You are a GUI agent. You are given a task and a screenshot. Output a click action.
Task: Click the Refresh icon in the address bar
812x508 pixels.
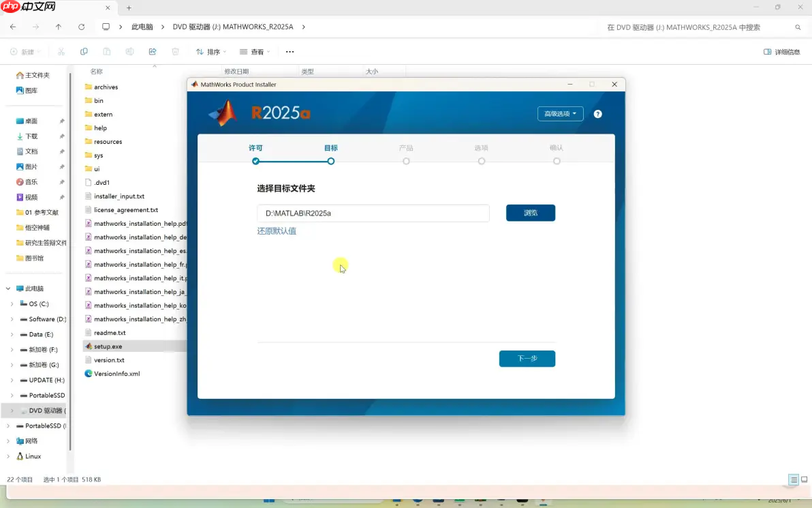pyautogui.click(x=82, y=27)
